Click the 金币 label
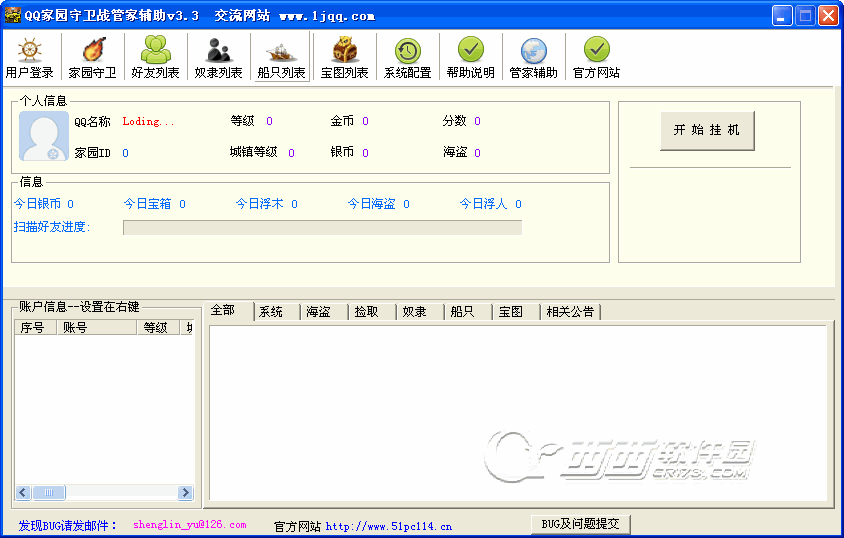 342,121
